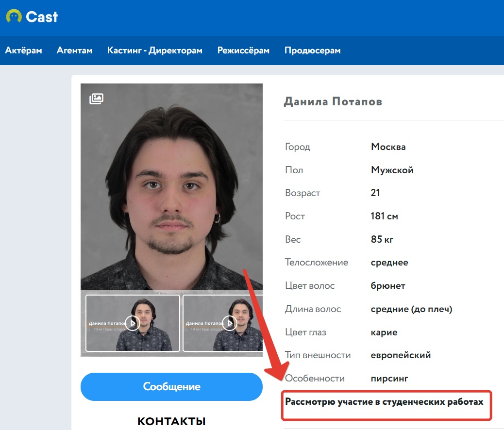This screenshot has height=430, width=504.
Task: Click the height value 181 см
Action: click(384, 216)
